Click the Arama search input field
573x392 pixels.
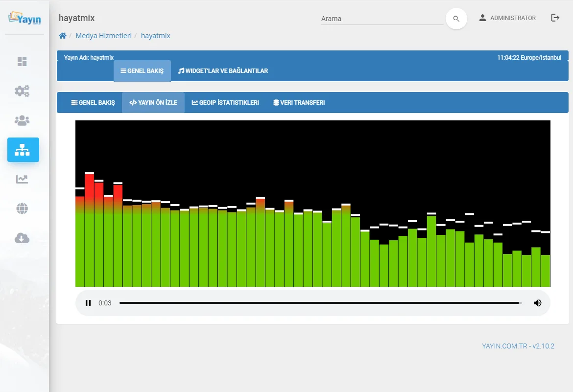click(382, 19)
